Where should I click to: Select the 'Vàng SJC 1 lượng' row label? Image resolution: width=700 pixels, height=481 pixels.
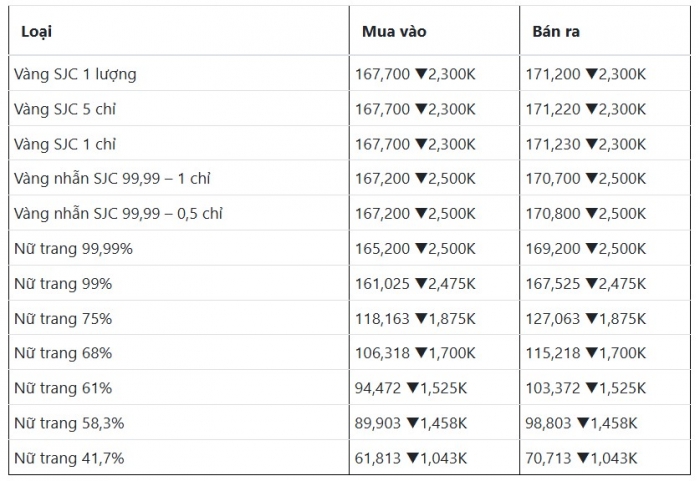75,74
